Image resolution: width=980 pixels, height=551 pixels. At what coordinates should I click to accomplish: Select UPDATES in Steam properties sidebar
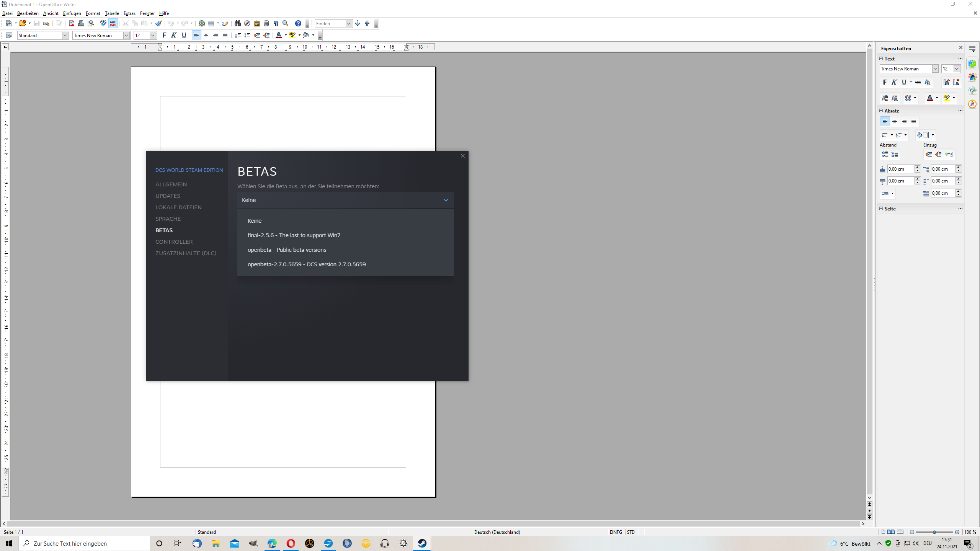click(168, 196)
